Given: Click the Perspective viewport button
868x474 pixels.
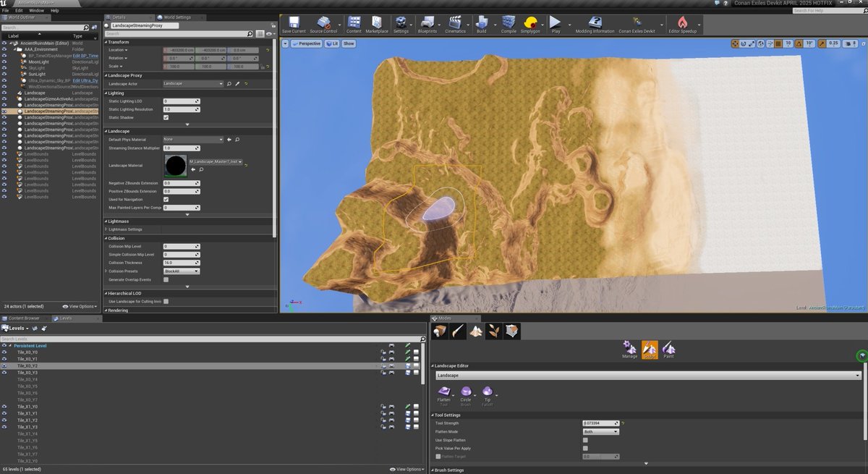Looking at the screenshot, I should click(x=307, y=43).
